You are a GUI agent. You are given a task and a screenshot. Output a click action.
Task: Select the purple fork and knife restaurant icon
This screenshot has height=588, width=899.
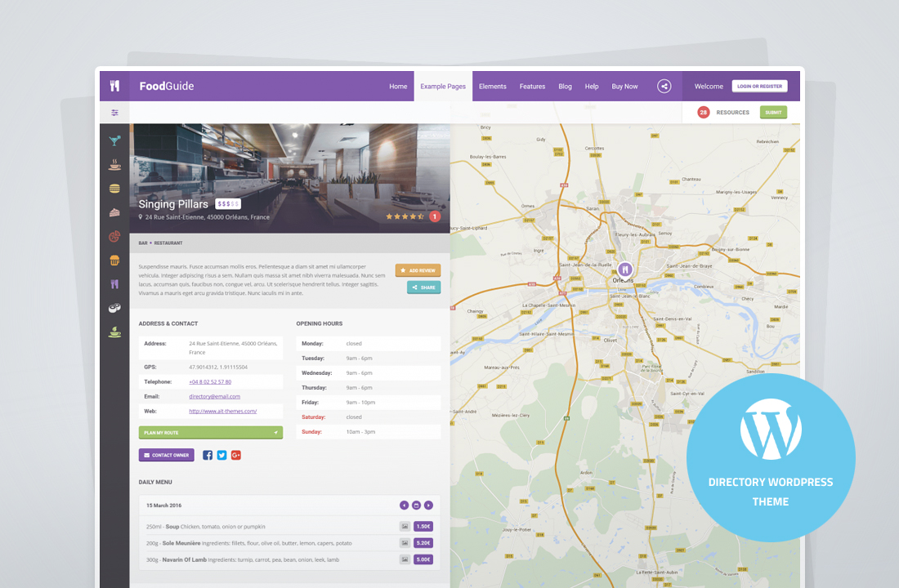(x=114, y=284)
